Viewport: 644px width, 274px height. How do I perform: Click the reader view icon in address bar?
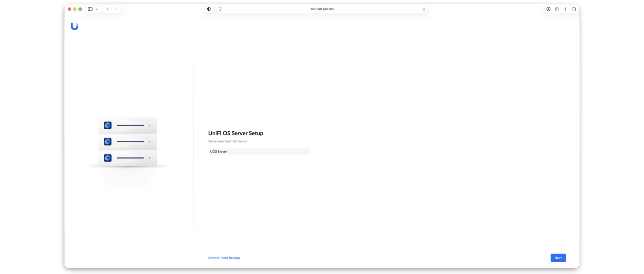pos(220,9)
